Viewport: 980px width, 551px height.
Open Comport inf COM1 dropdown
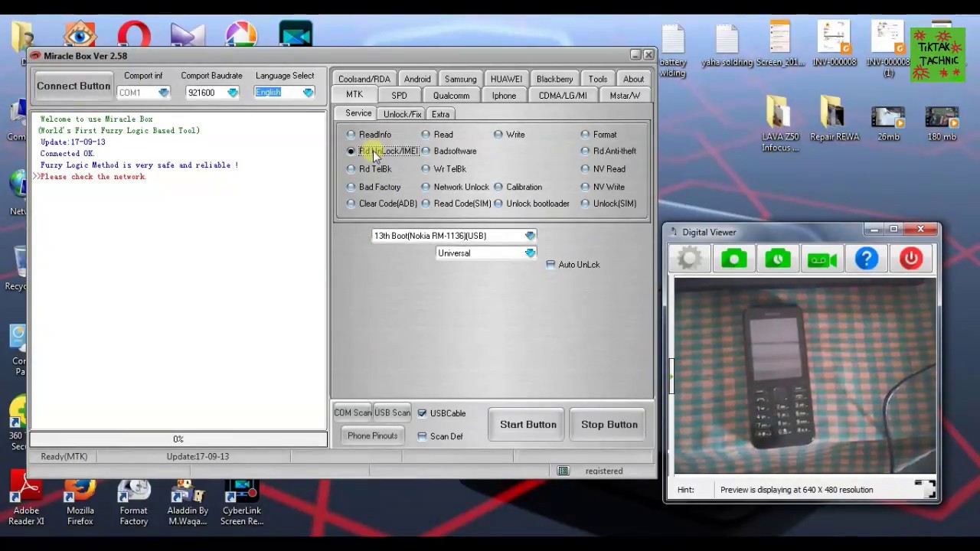click(164, 93)
